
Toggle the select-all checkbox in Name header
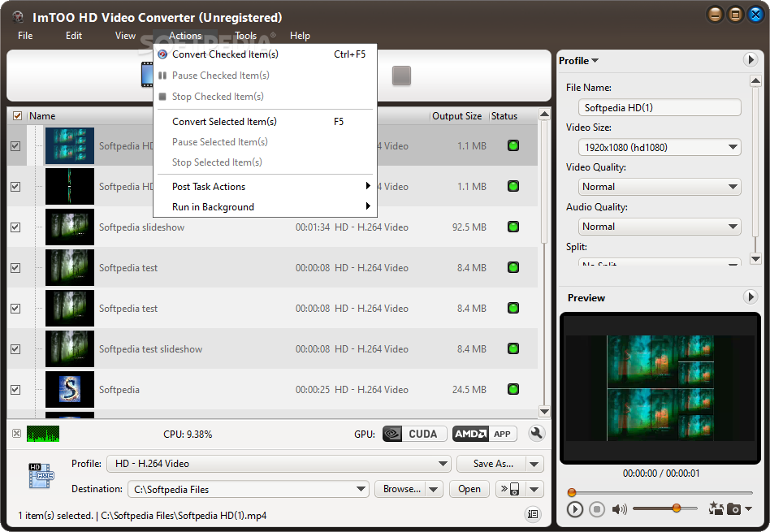coord(17,116)
